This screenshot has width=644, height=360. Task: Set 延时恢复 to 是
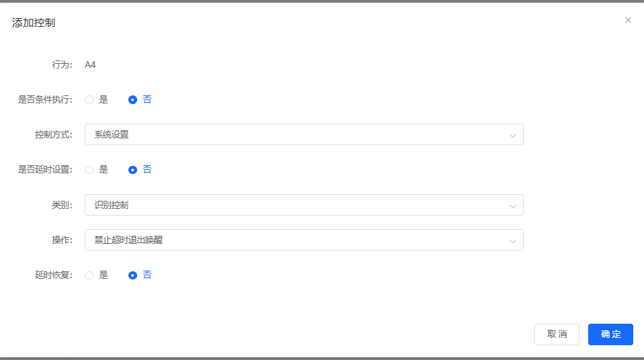[89, 275]
